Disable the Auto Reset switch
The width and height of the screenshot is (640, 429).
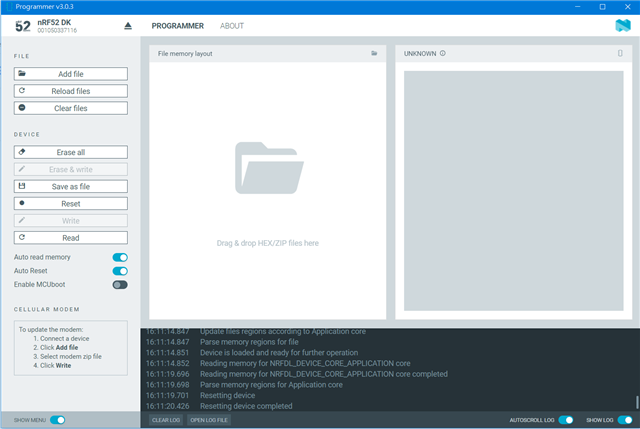(120, 271)
